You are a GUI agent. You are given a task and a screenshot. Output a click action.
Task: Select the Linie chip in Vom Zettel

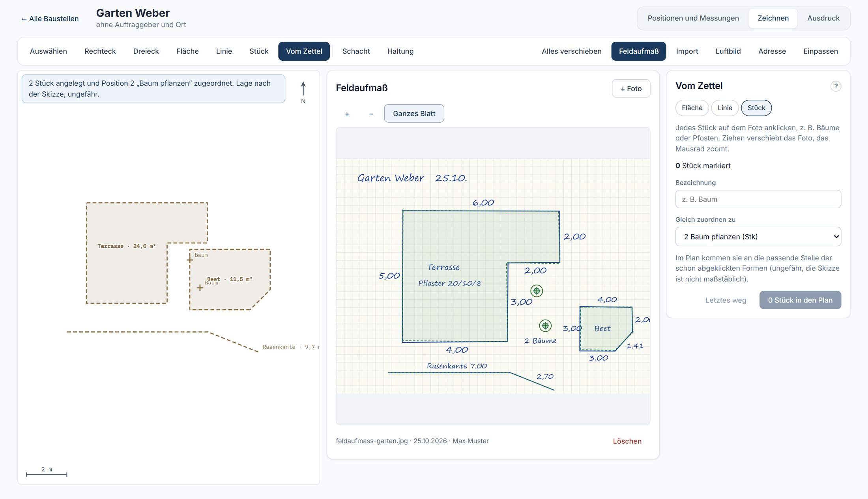725,108
